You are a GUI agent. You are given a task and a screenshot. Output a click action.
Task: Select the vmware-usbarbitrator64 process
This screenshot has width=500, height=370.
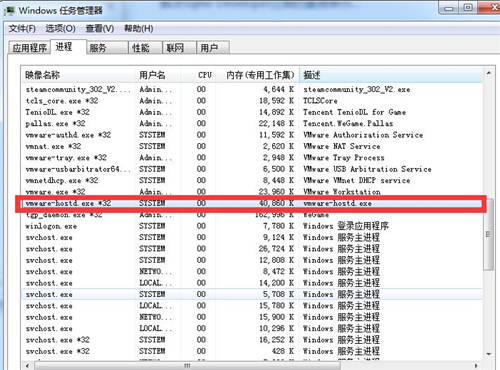pos(252,169)
